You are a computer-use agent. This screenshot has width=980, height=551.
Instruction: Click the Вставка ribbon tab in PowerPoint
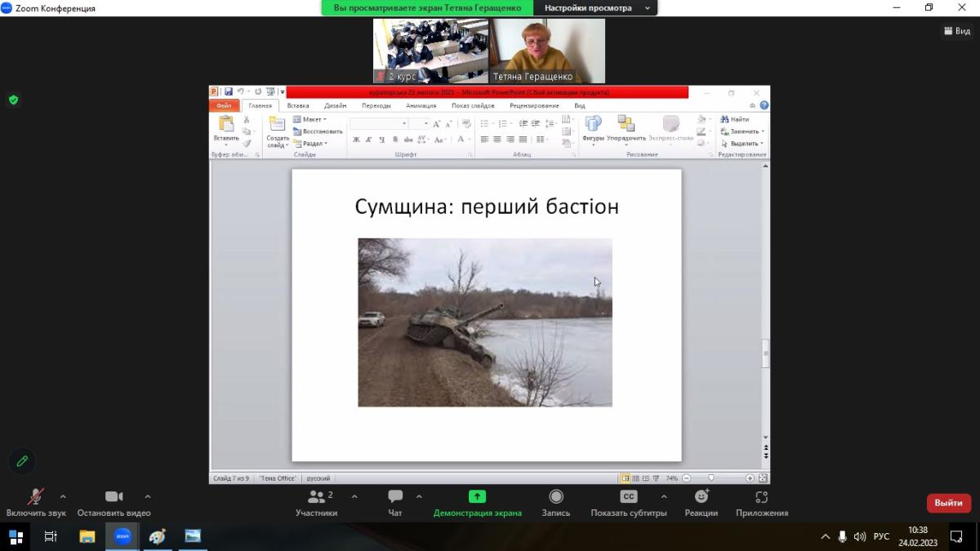point(298,105)
